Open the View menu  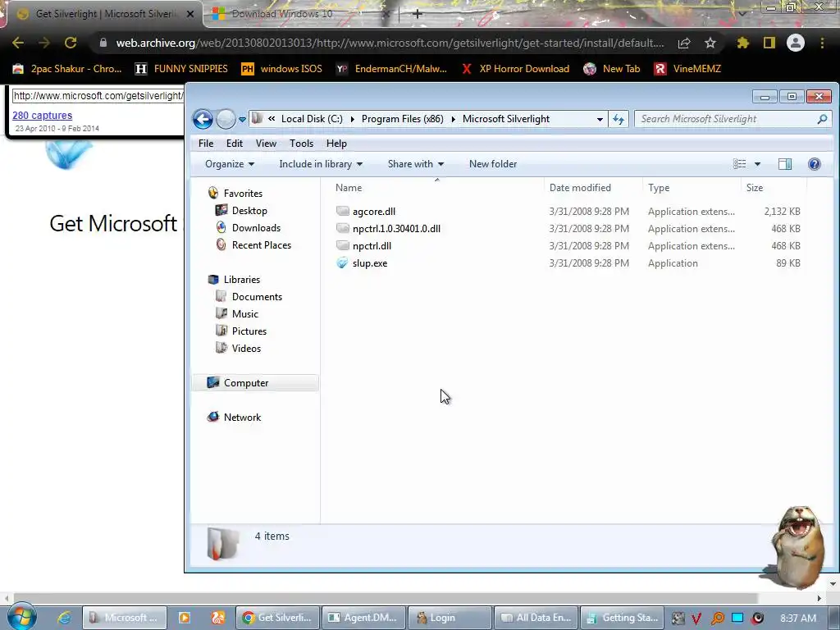click(266, 144)
